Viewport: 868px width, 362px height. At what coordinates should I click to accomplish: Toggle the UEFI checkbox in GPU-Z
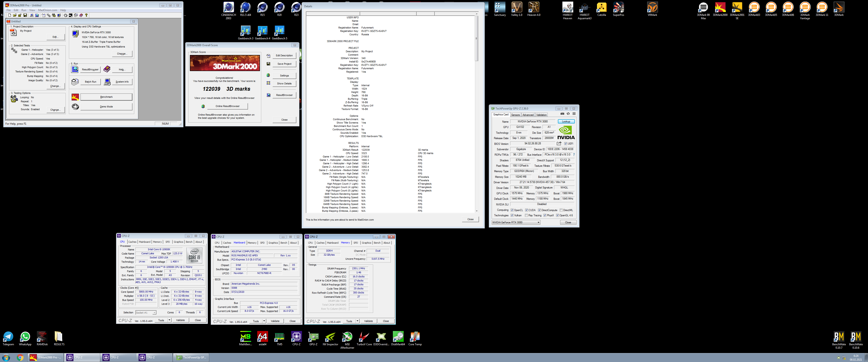coord(565,144)
